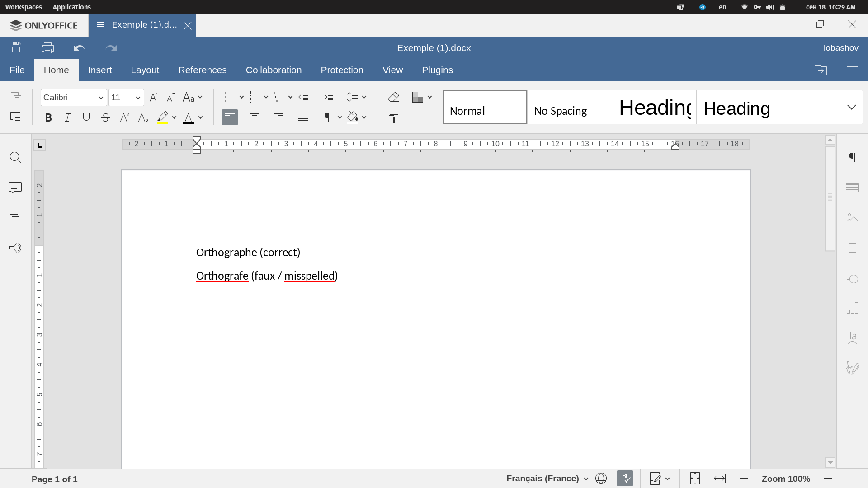Open the Collaboration ribbon tab
Image resolution: width=868 pixels, height=488 pixels.
pos(273,70)
